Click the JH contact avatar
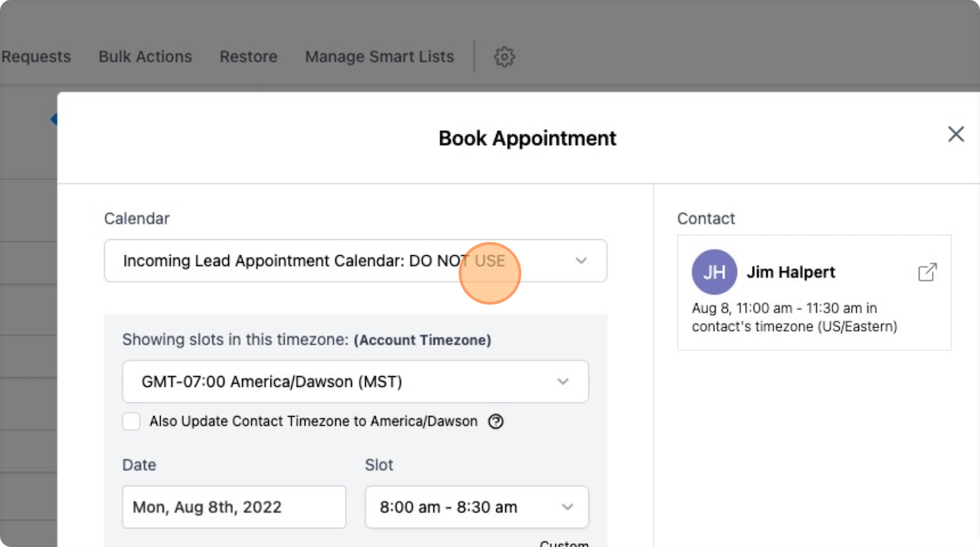The image size is (980, 547). click(x=714, y=272)
